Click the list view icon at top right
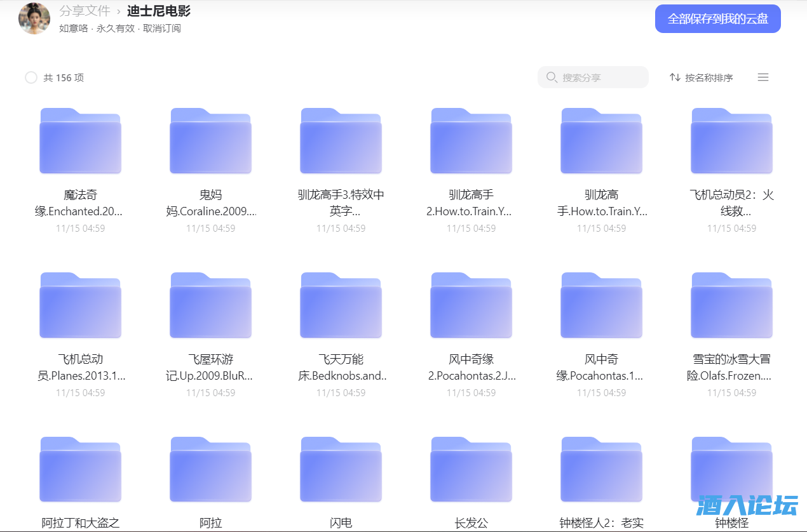This screenshot has height=532, width=807. (763, 77)
